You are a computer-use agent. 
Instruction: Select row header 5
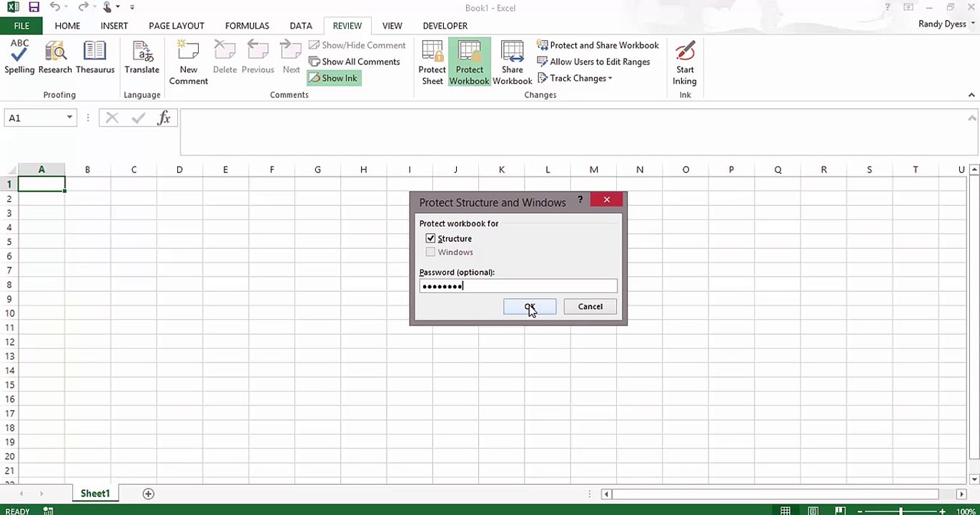(9, 242)
